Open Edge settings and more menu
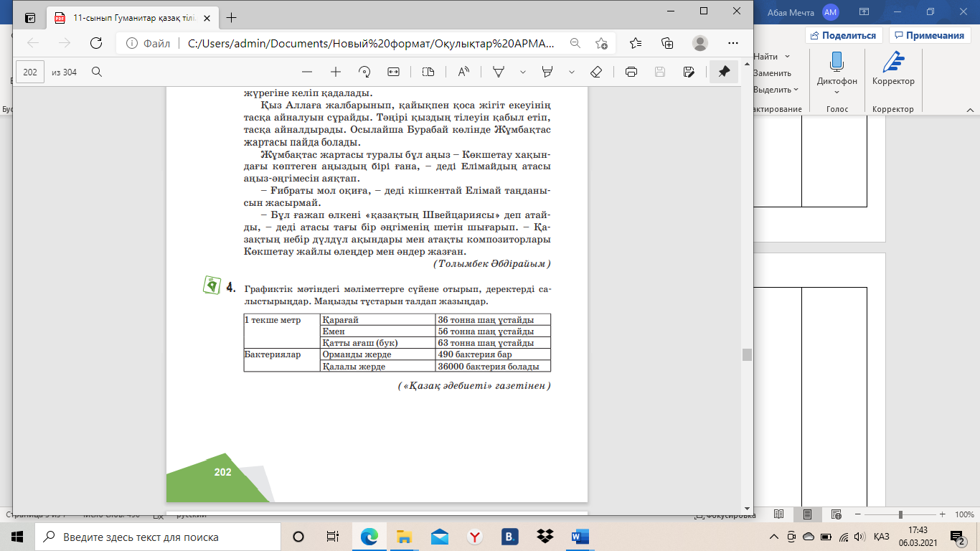Image resolution: width=980 pixels, height=551 pixels. [732, 43]
